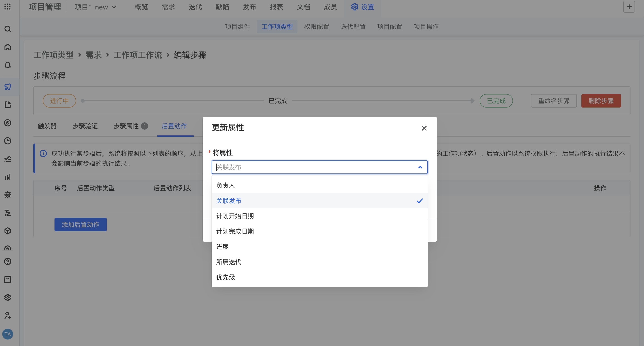Select 负责人 from the dropdown list
Screen dimensions: 644x346
[x=320, y=185]
